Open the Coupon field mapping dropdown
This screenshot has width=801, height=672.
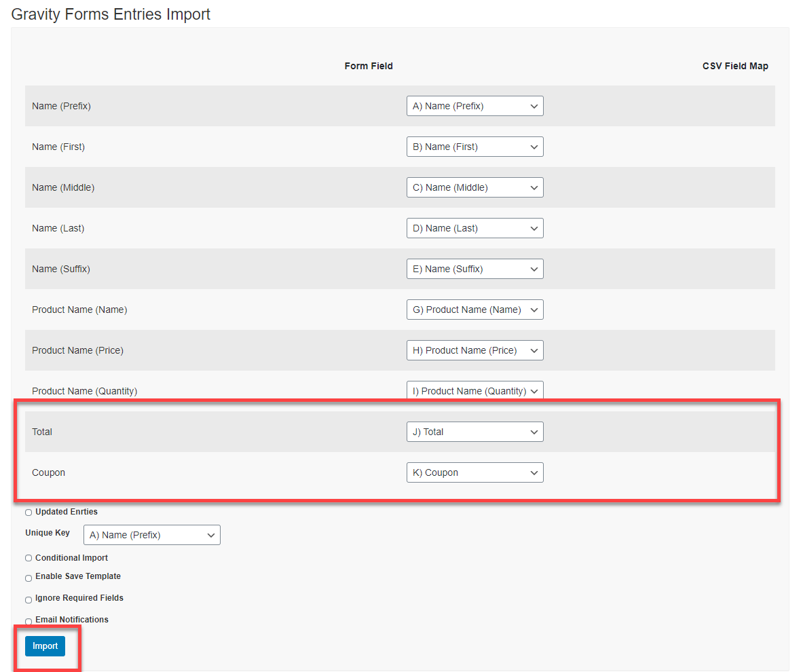tap(474, 472)
